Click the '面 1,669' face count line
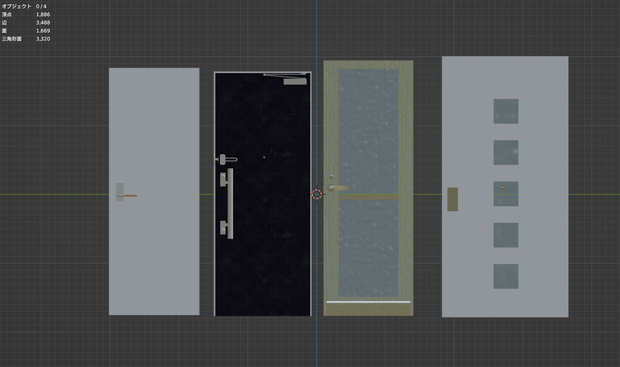620x367 pixels. 26,31
